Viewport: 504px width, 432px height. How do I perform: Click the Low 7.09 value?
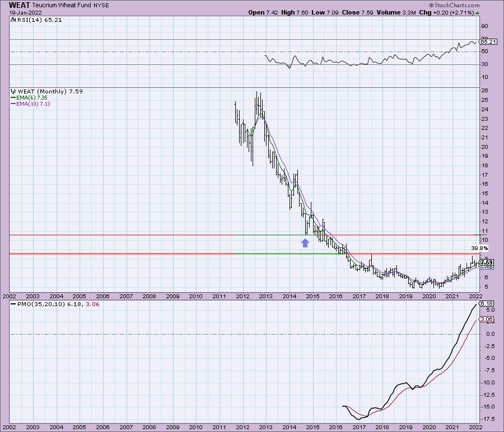pos(325,12)
